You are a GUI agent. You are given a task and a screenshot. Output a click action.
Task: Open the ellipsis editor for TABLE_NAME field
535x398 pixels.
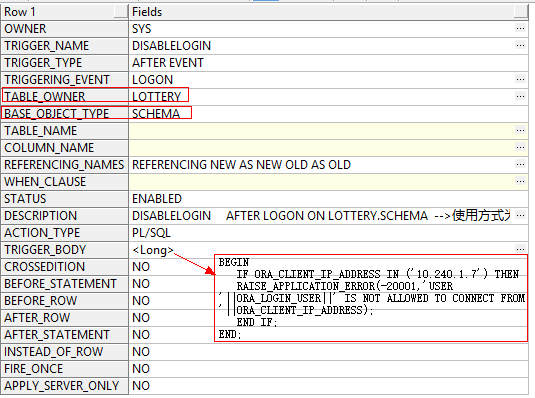(520, 131)
